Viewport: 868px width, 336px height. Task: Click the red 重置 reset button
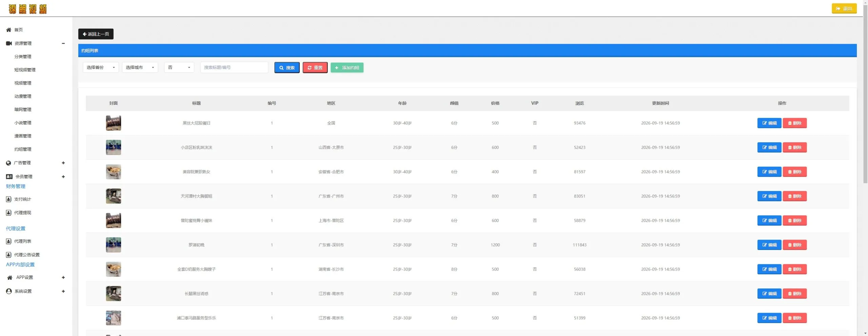[x=315, y=68]
